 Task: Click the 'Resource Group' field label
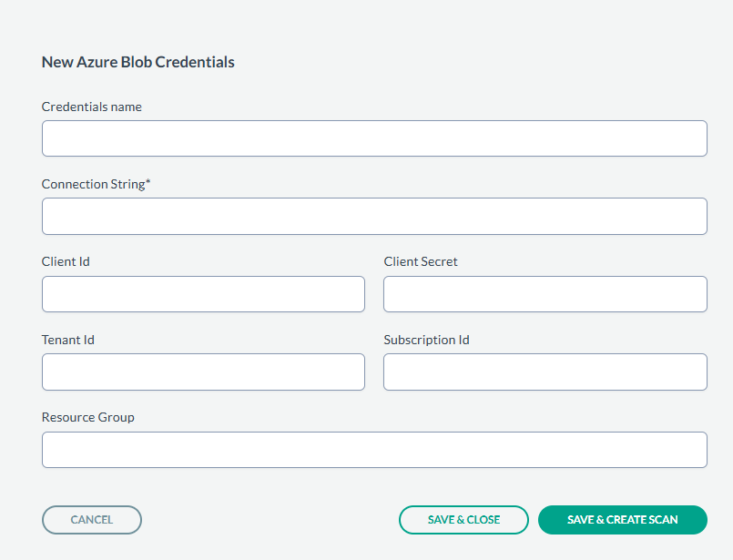tap(88, 417)
